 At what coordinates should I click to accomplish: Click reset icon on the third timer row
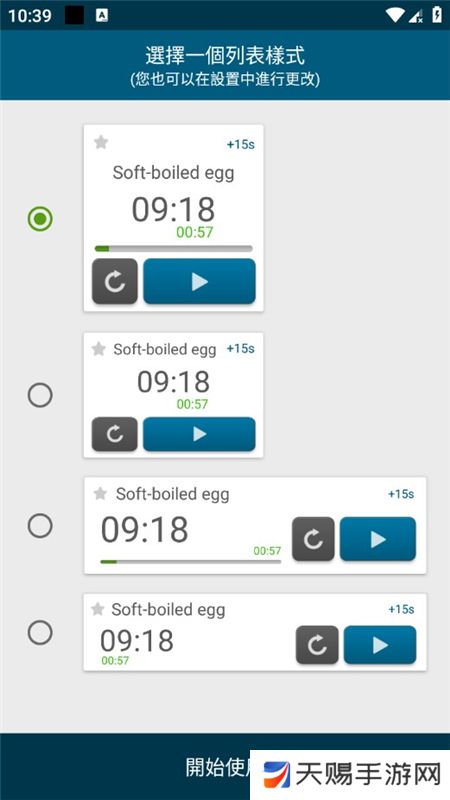(x=313, y=539)
